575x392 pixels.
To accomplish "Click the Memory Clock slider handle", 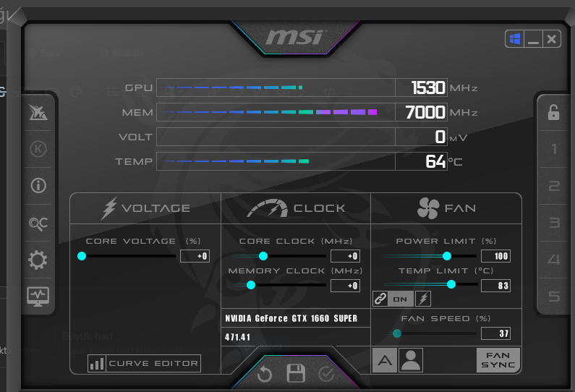I will 251,285.
